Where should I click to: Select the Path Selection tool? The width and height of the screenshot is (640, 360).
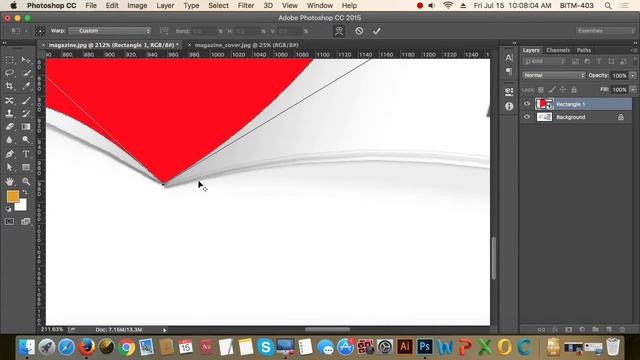[9, 167]
